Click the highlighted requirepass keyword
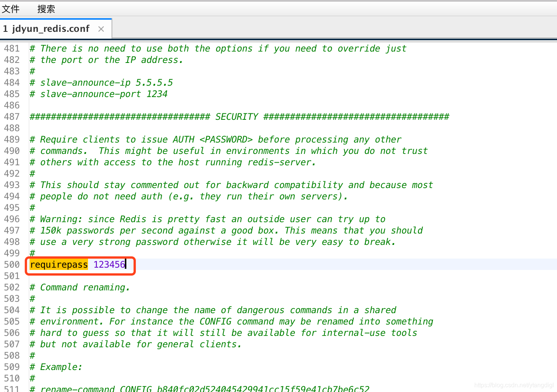 (x=59, y=265)
